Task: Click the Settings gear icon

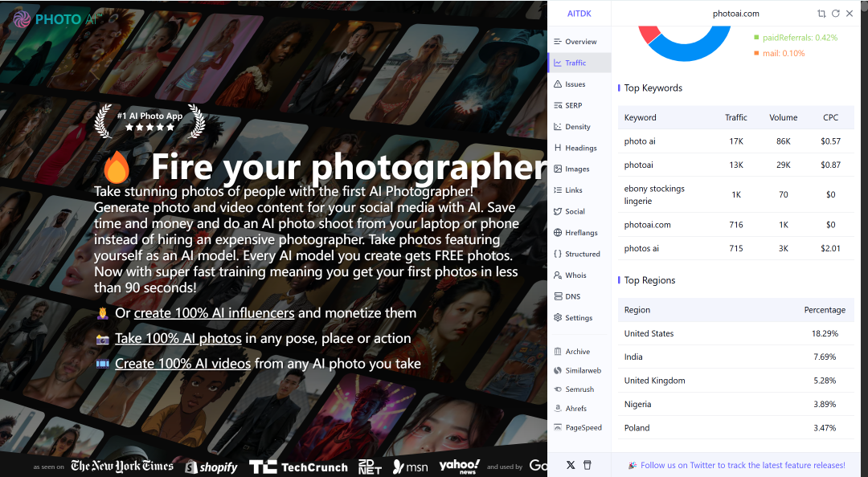Action: click(x=558, y=318)
